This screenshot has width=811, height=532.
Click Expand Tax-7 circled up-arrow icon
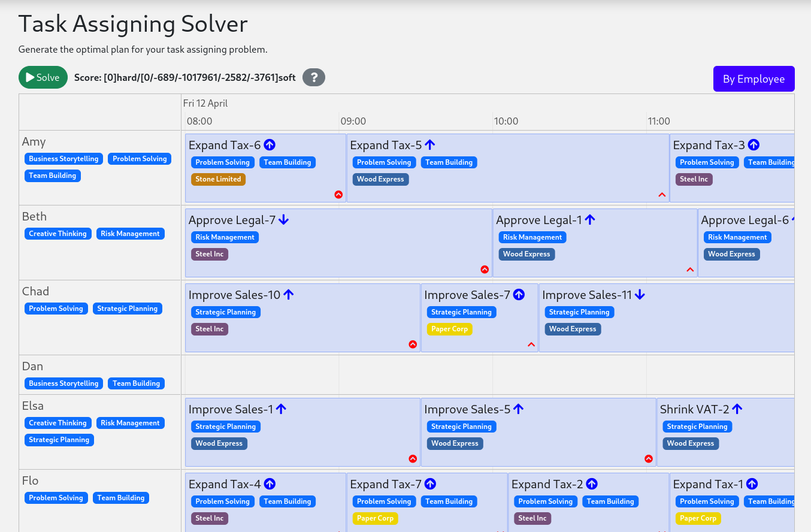pyautogui.click(x=430, y=484)
